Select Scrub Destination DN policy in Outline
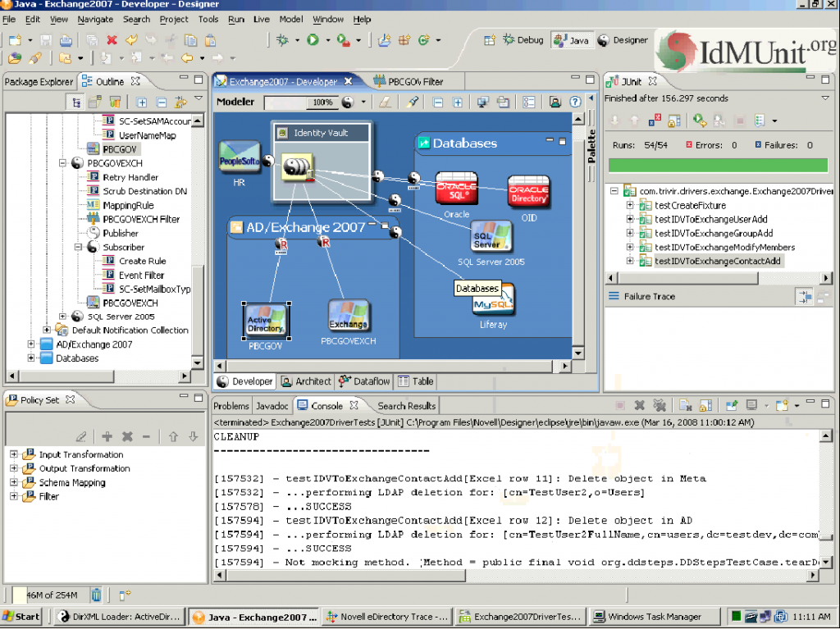The width and height of the screenshot is (840, 629). [x=144, y=191]
